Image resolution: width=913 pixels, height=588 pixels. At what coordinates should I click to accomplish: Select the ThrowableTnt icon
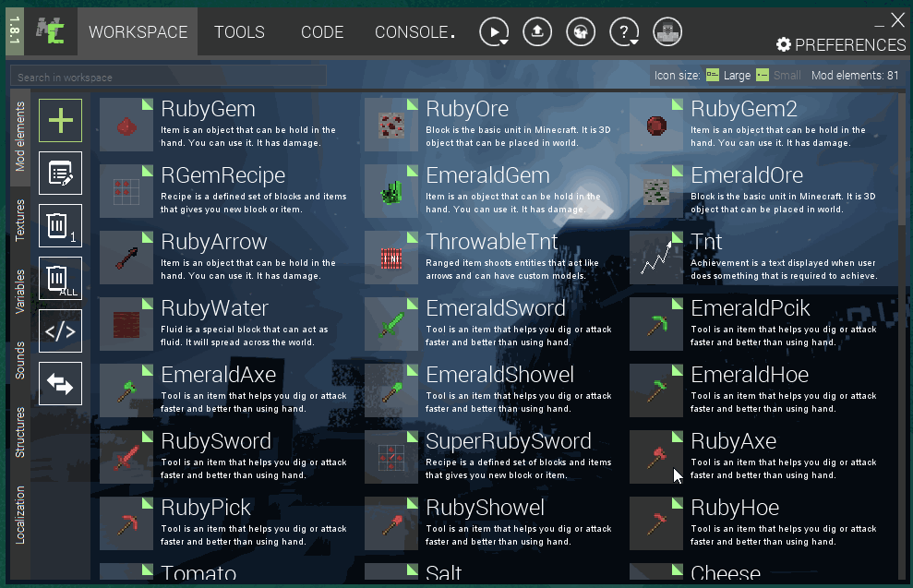point(391,258)
